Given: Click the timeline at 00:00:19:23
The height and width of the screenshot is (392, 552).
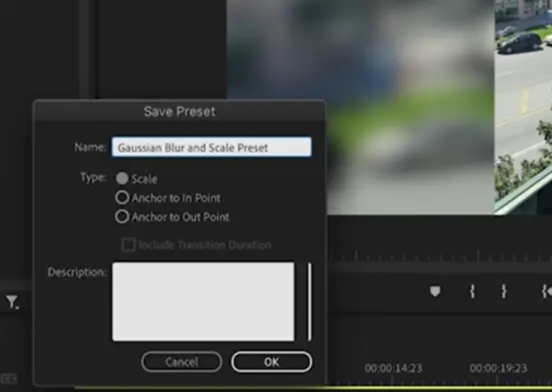Looking at the screenshot, I should coord(498,368).
